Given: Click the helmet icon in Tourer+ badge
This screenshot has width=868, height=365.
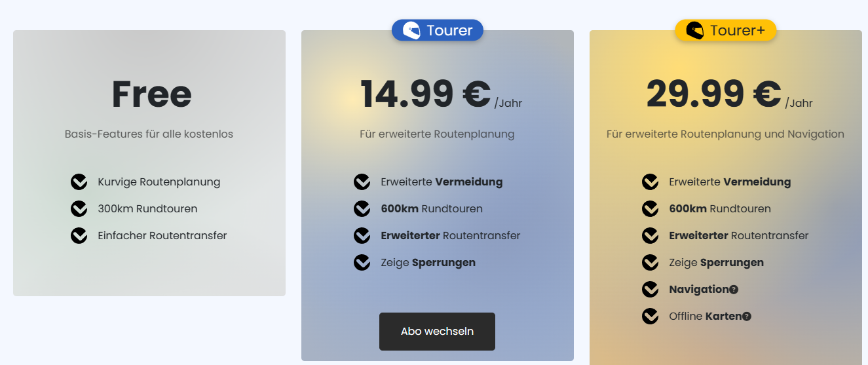Looking at the screenshot, I should 694,30.
